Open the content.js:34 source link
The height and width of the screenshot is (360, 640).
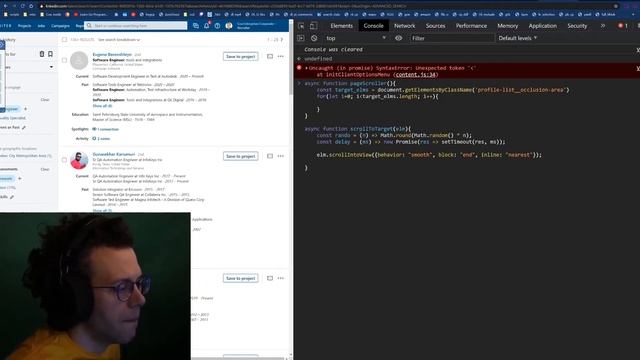tap(416, 75)
